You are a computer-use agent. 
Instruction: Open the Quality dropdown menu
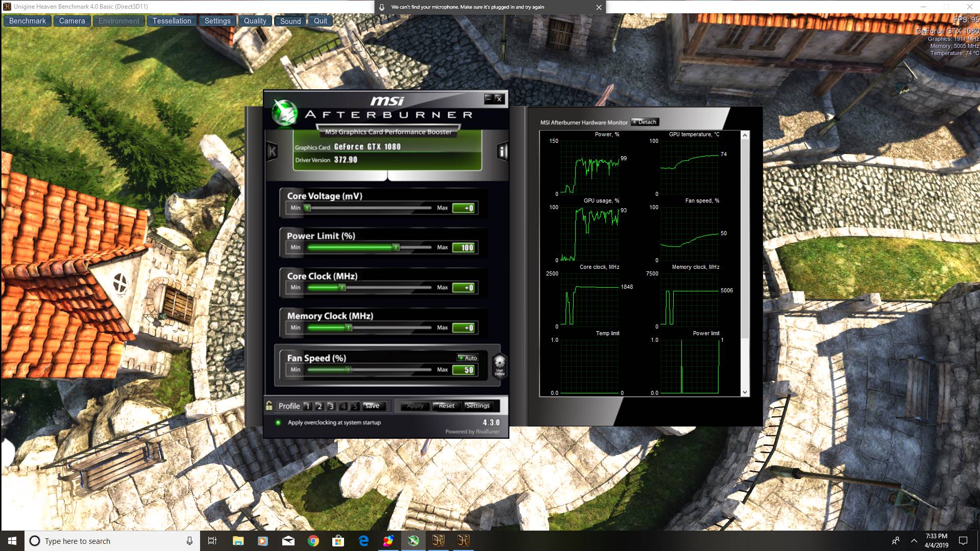255,21
